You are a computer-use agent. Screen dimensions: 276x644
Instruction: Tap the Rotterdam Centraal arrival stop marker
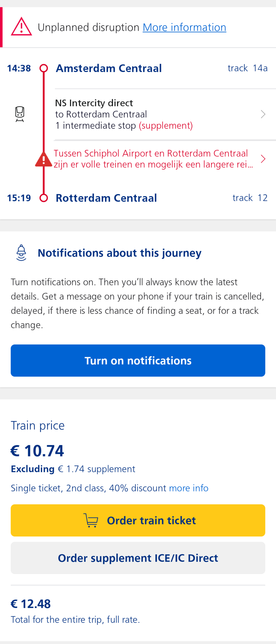click(44, 198)
